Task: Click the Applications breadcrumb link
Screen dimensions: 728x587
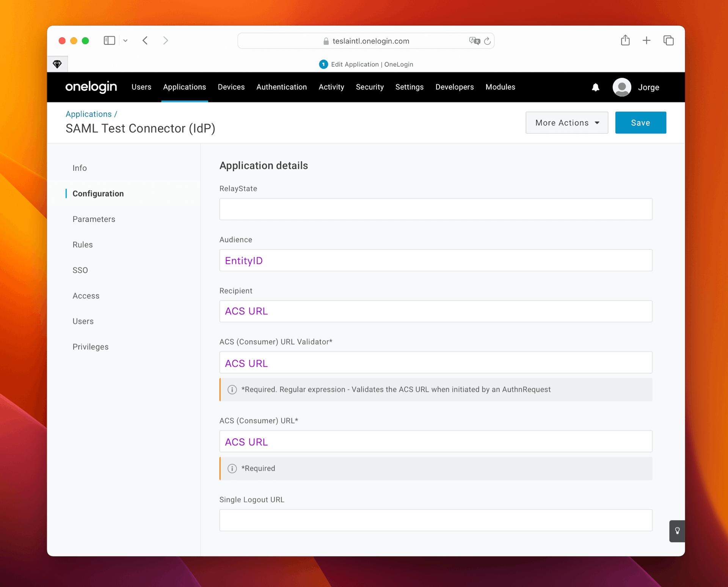Action: point(88,114)
